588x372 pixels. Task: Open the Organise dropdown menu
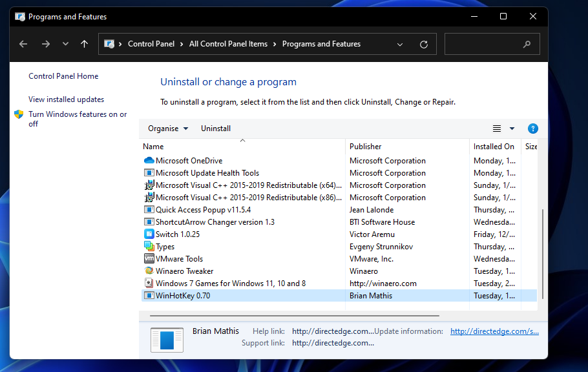click(x=167, y=128)
